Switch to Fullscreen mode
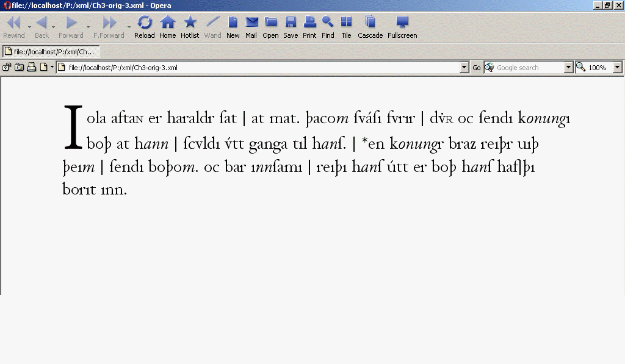 coord(402,27)
